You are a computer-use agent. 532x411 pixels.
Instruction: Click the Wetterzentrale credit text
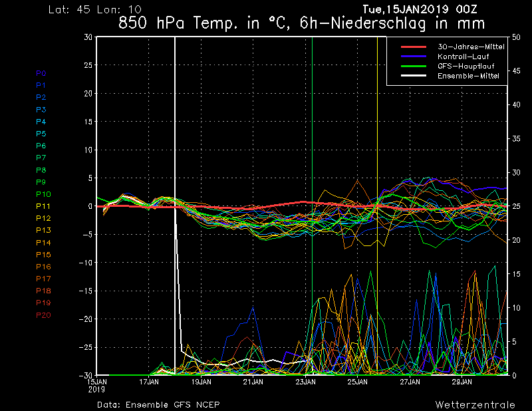point(475,404)
